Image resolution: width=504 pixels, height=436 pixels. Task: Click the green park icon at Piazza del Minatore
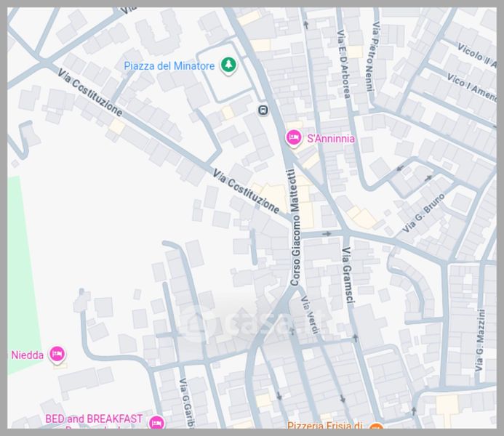point(228,65)
